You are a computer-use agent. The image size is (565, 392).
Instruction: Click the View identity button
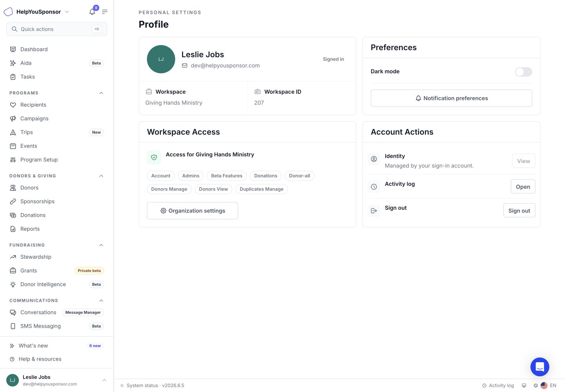[x=523, y=161]
